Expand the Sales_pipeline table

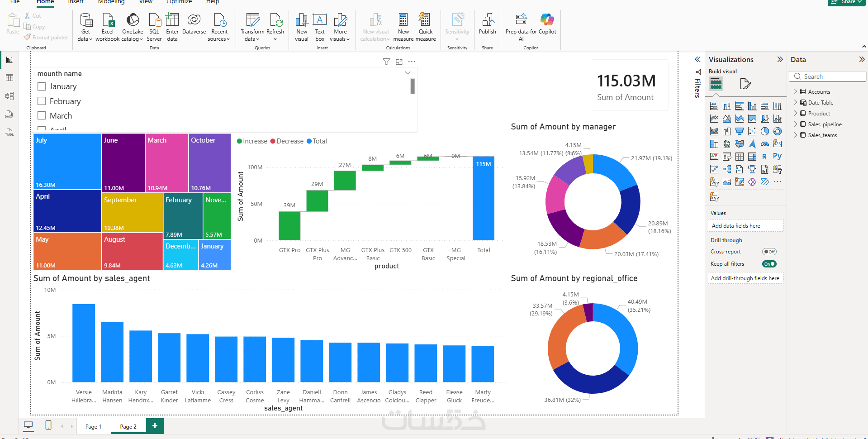(x=795, y=124)
